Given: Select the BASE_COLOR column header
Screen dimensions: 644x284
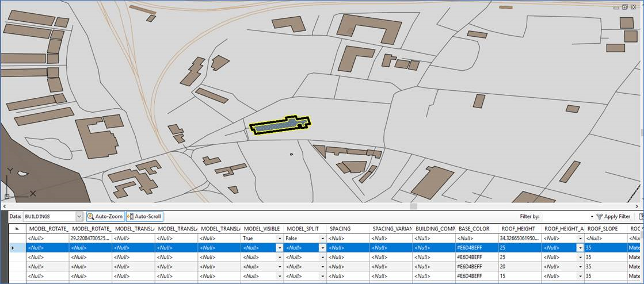Looking at the screenshot, I should (474, 229).
